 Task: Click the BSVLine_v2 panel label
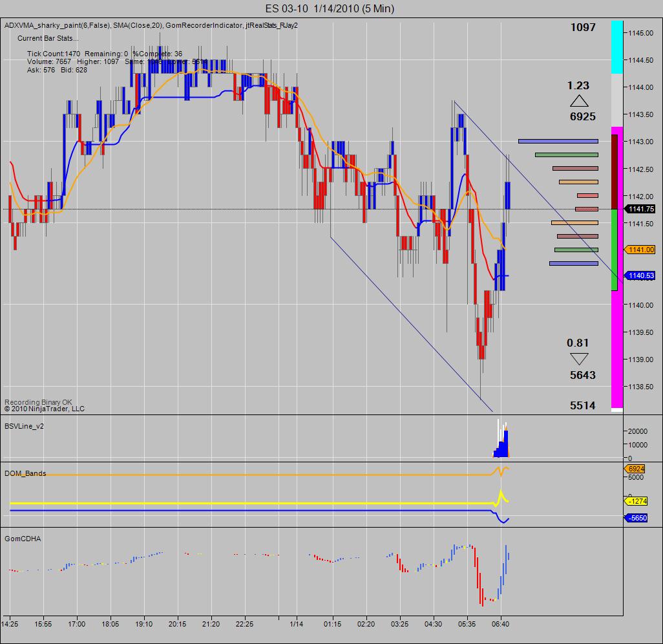24,426
